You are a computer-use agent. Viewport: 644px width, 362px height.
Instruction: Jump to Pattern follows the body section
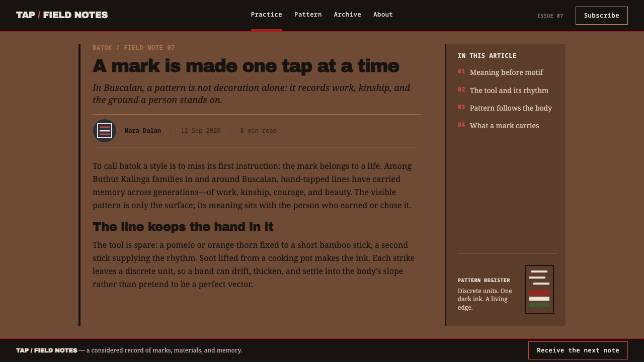(511, 108)
